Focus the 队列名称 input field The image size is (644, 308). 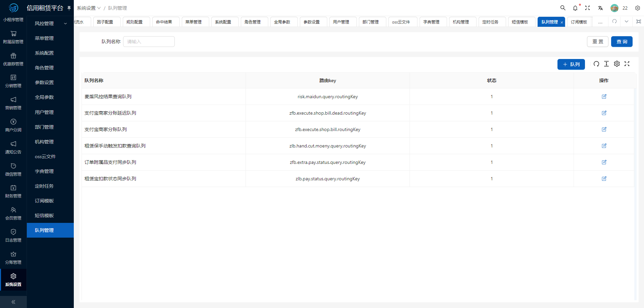(149, 42)
